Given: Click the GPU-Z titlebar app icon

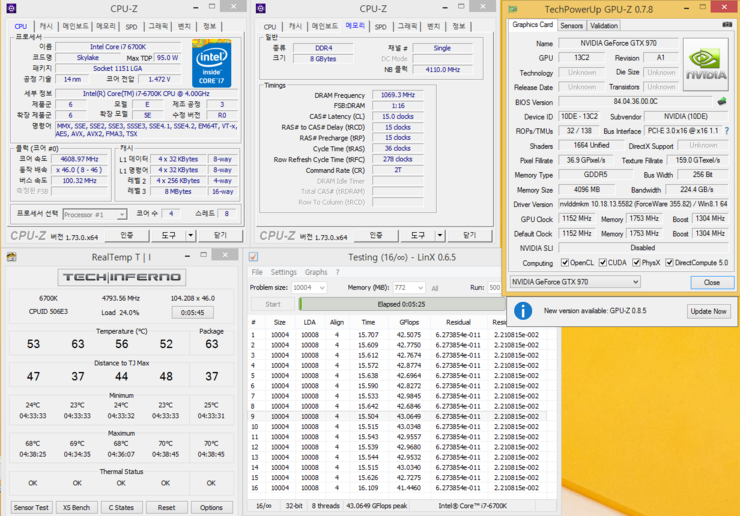Looking at the screenshot, I should pos(513,9).
